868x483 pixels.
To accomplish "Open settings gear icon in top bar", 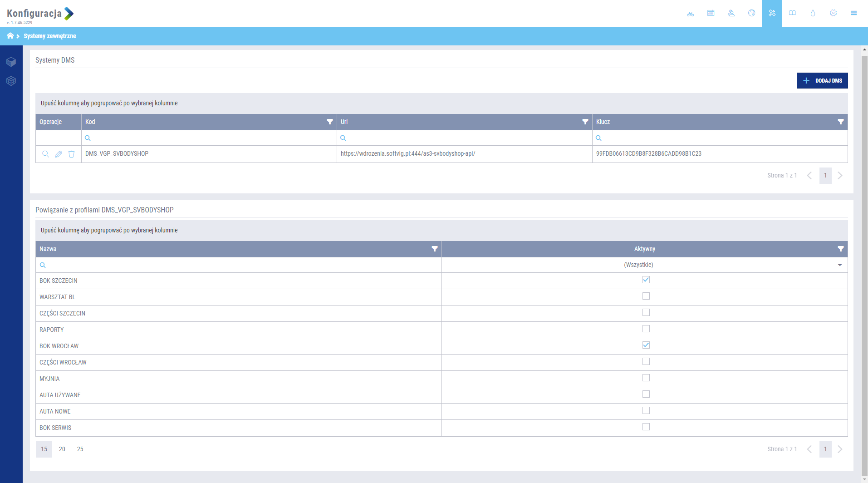I will pyautogui.click(x=833, y=13).
